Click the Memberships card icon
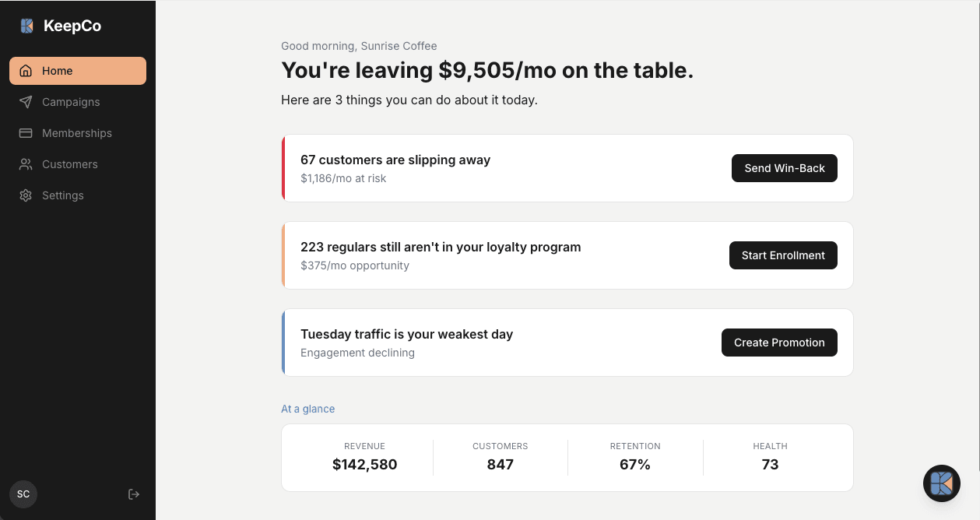 (24, 133)
